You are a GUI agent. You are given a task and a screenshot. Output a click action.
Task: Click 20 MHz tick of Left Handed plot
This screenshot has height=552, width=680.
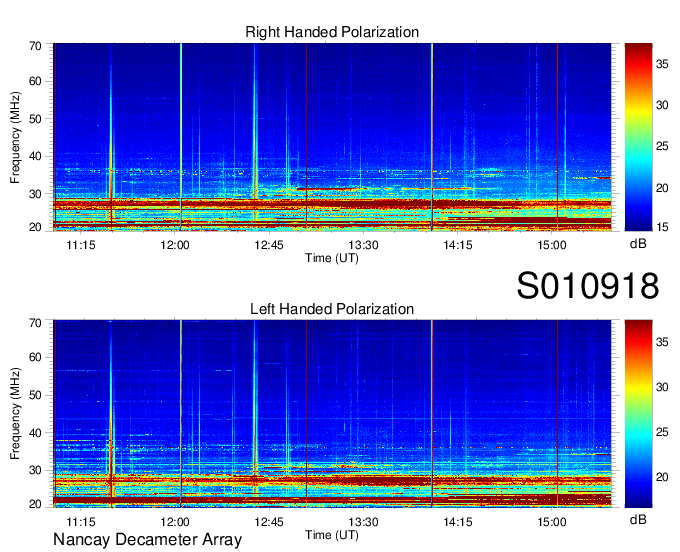pyautogui.click(x=35, y=504)
